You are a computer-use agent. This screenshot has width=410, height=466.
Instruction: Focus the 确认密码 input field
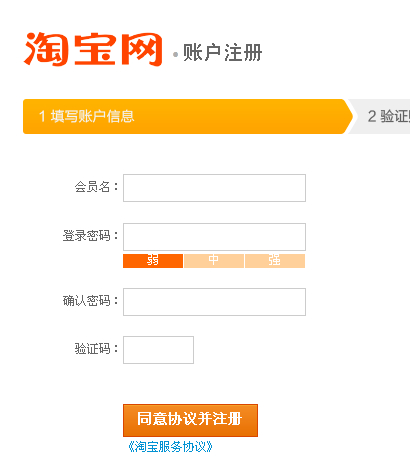[x=214, y=302]
